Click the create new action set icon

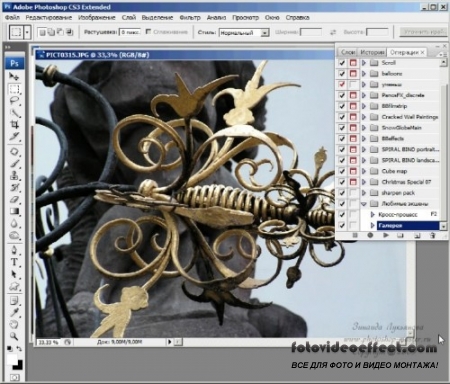(x=401, y=235)
